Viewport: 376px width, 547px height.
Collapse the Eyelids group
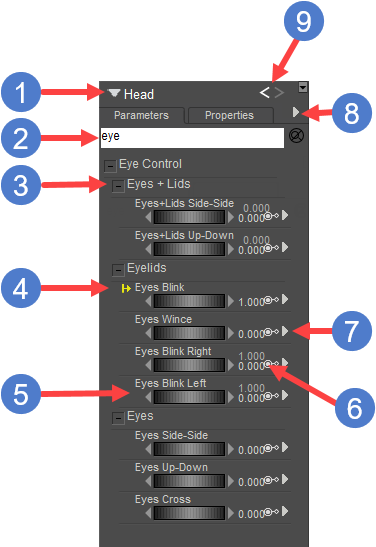coord(118,270)
